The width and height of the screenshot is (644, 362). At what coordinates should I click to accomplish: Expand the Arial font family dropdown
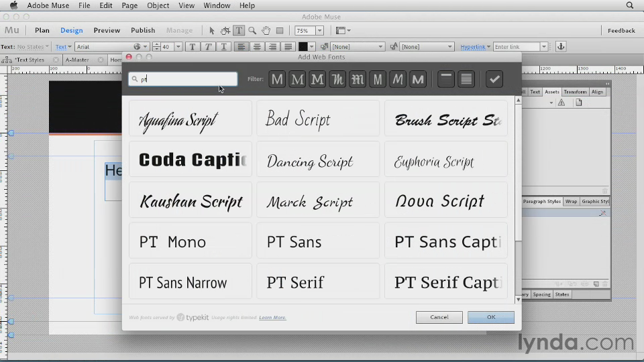146,47
